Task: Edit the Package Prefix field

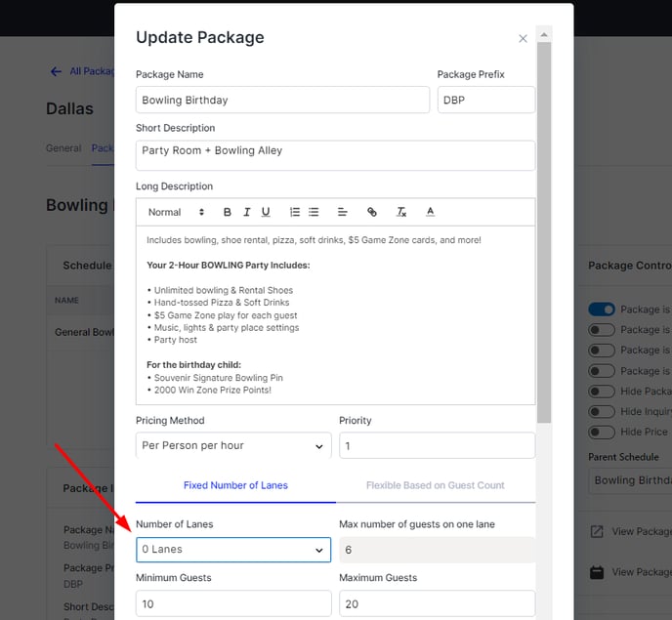Action: [486, 100]
